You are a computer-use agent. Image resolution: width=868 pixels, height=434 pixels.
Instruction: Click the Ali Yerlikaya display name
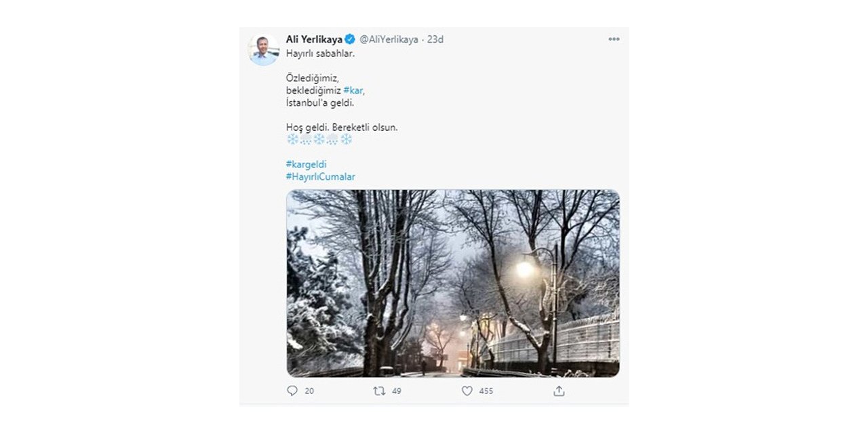[314, 39]
